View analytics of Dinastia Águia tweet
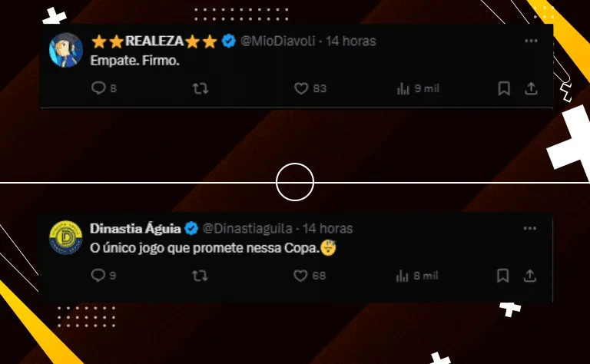590x364 pixels. 403,275
